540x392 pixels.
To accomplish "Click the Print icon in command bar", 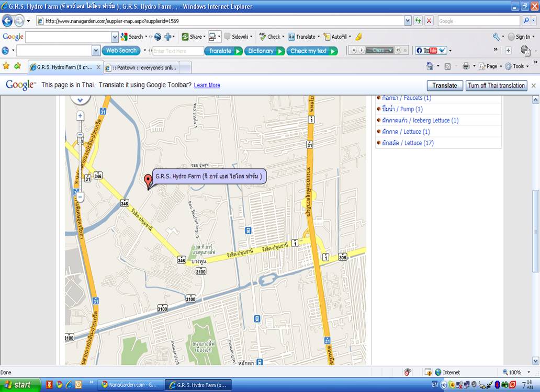I will [466, 66].
